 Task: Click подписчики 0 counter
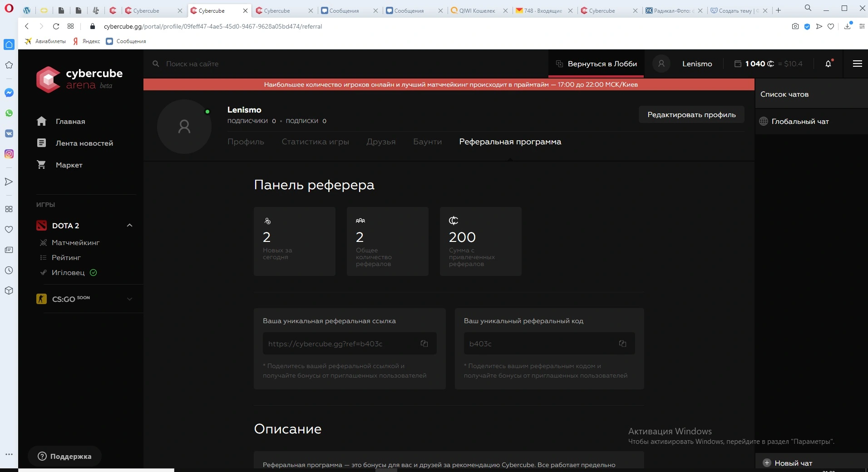(252, 121)
